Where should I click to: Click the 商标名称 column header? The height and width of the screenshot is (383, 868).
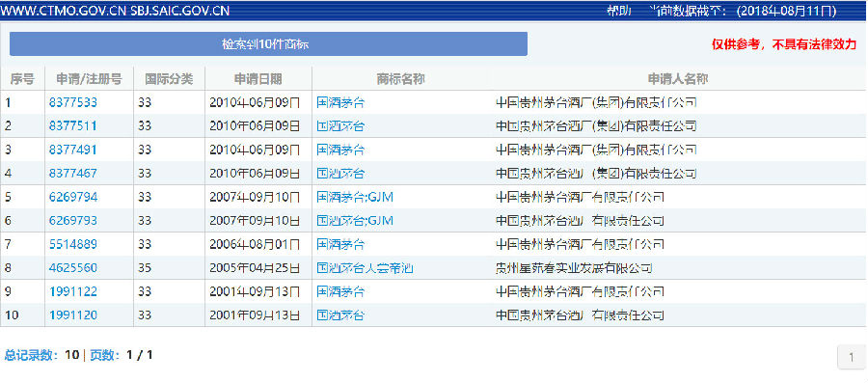click(x=401, y=79)
